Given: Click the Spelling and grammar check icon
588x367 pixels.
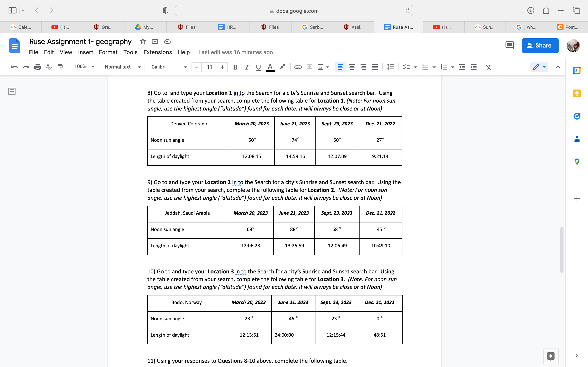Looking at the screenshot, I should coord(49,67).
